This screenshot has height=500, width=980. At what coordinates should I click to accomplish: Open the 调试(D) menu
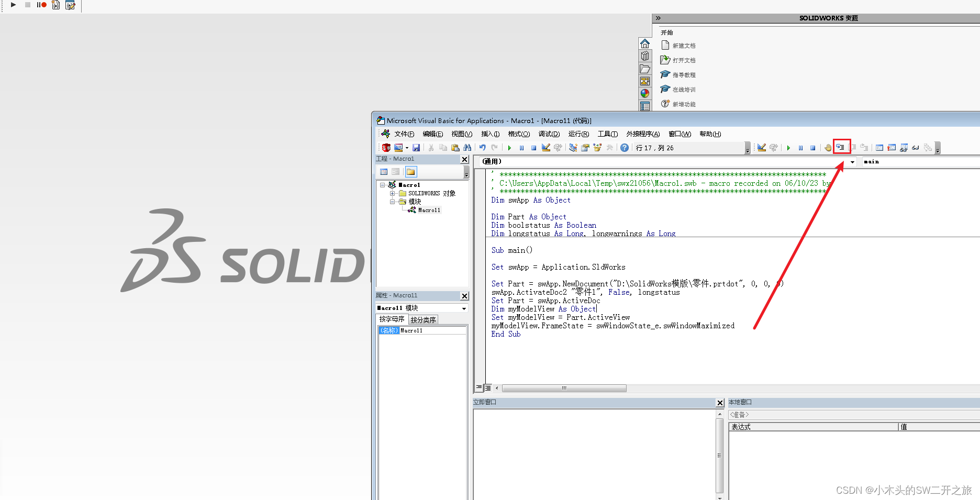(x=549, y=134)
